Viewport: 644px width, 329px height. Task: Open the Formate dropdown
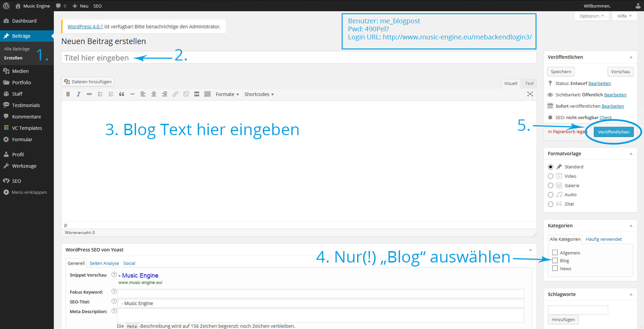[227, 94]
